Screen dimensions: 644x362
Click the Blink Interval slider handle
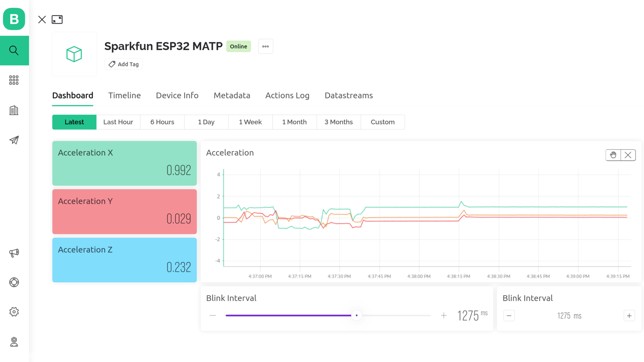click(x=357, y=315)
